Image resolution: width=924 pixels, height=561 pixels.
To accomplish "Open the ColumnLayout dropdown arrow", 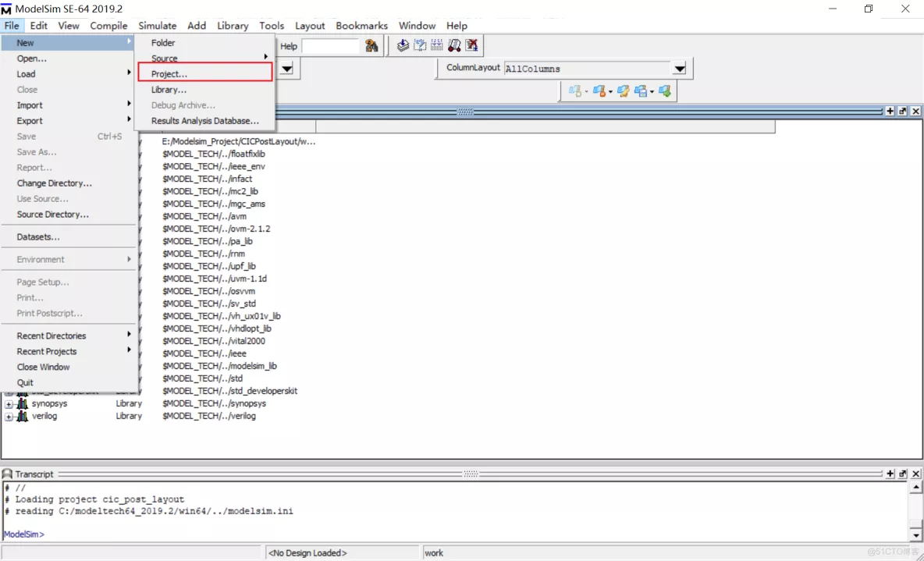I will (680, 69).
